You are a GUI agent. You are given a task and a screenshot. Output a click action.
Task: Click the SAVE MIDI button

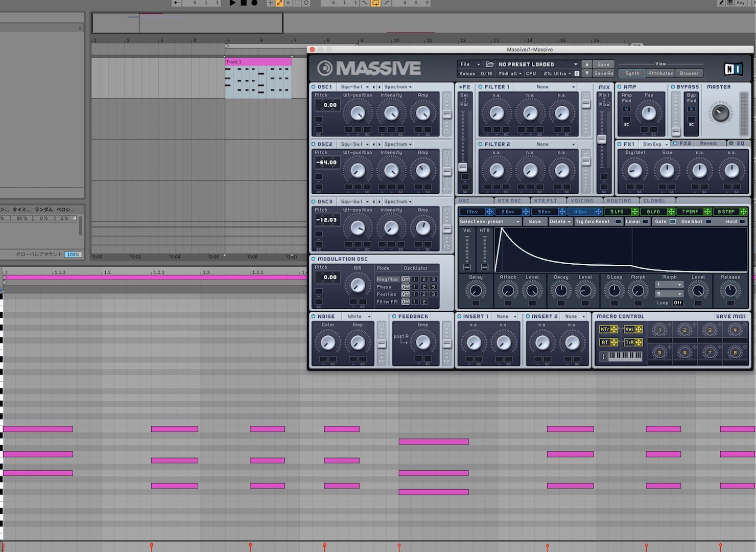(x=730, y=316)
